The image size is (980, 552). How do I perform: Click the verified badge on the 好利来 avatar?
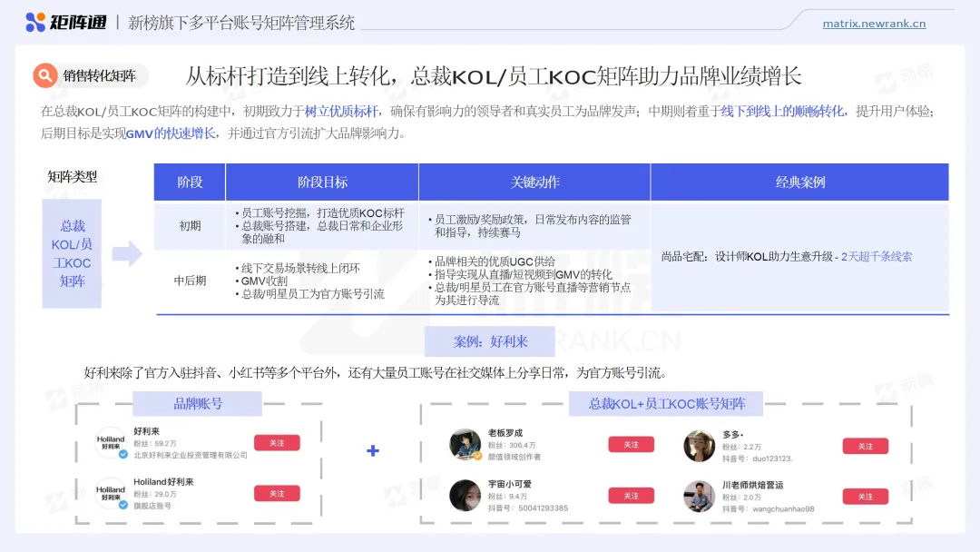[x=123, y=455]
